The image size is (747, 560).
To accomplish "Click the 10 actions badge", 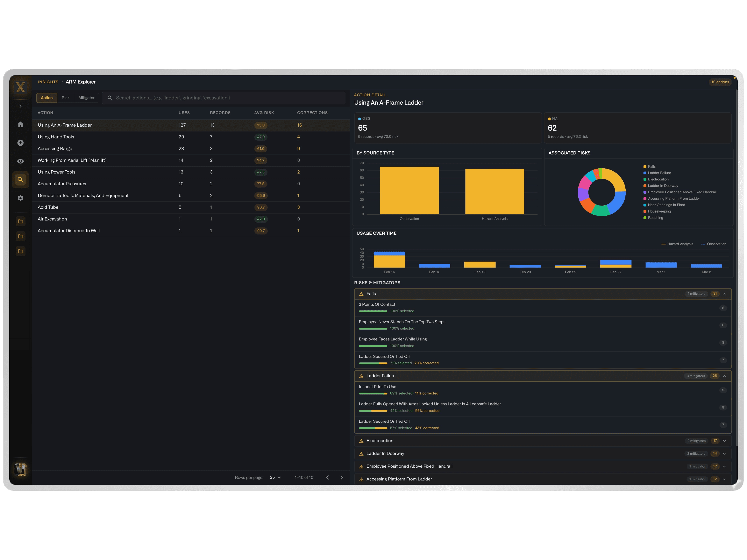I will point(720,82).
